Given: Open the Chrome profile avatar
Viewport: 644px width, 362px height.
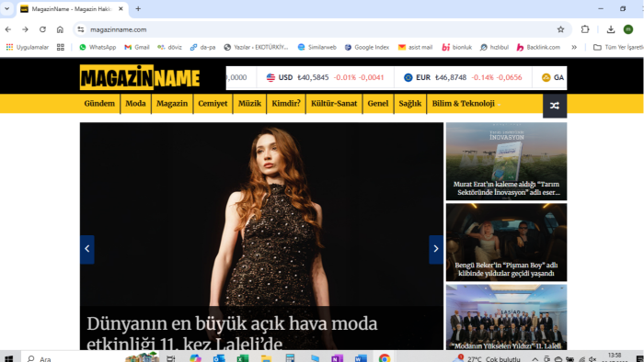Looking at the screenshot, I should (x=628, y=29).
